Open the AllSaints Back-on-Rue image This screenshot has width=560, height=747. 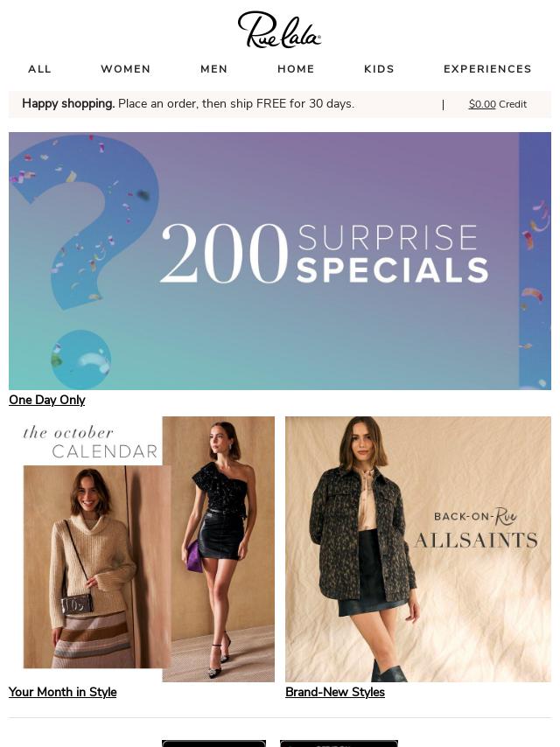click(x=418, y=549)
